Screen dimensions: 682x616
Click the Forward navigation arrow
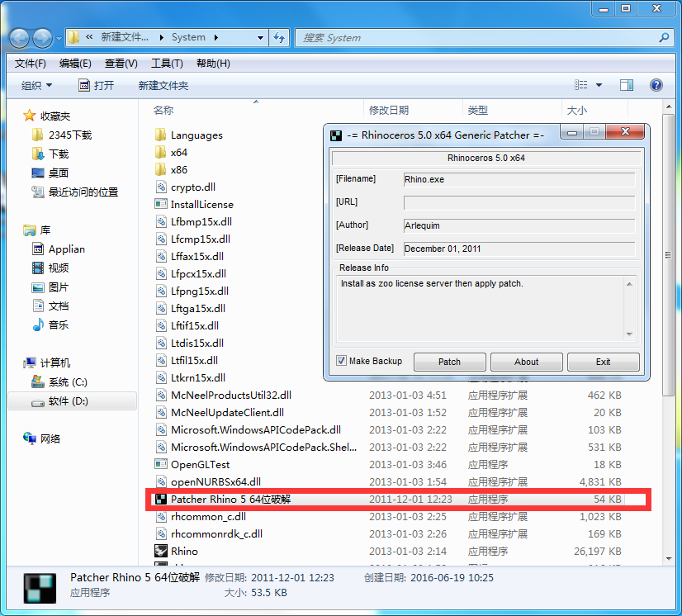42,38
